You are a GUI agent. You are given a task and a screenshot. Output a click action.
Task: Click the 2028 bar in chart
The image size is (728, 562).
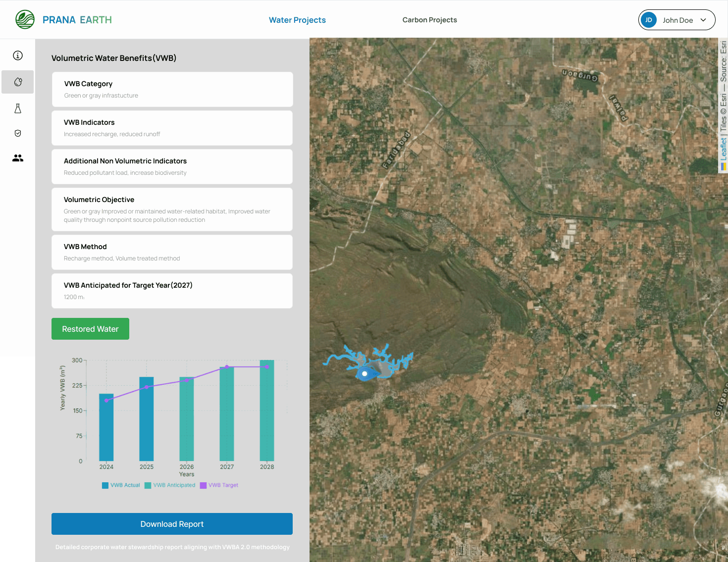pos(267,410)
